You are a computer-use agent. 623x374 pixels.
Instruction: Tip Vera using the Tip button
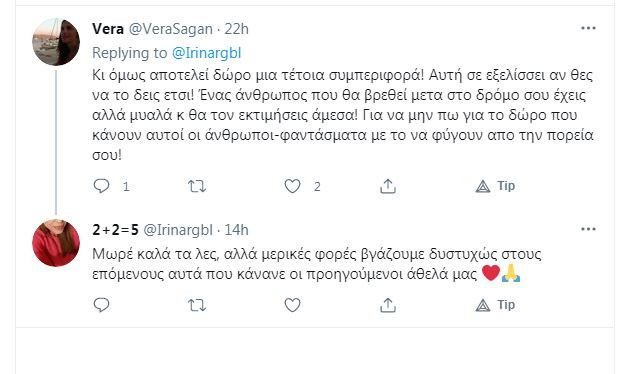(495, 186)
